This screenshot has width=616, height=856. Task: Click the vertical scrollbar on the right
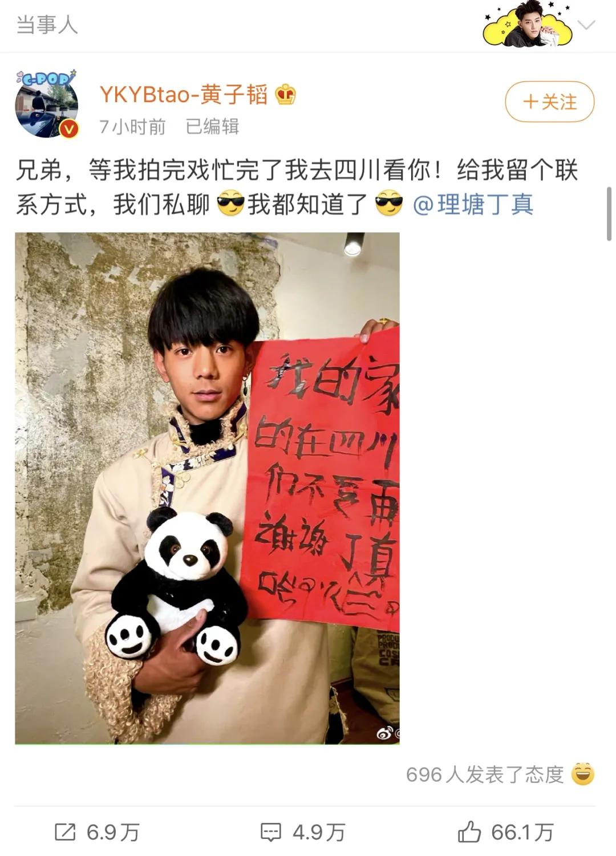pyautogui.click(x=609, y=214)
